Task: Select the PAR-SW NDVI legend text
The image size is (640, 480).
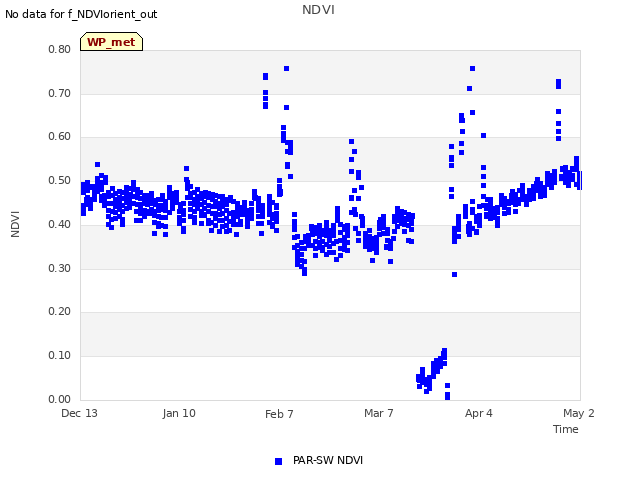Action: point(328,460)
